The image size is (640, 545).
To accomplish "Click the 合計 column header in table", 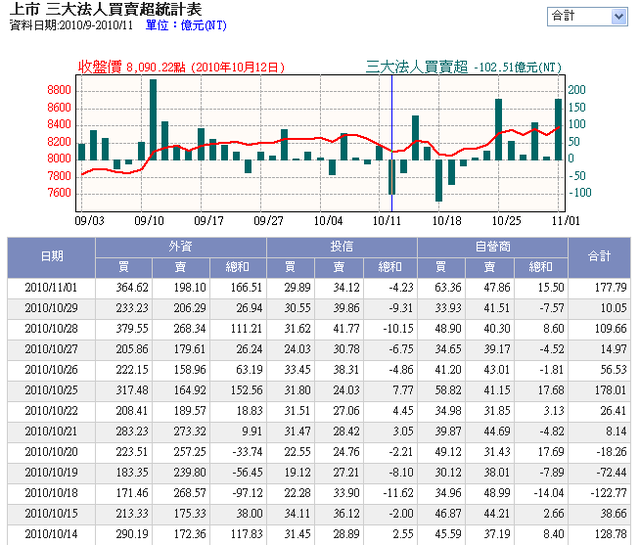I will [599, 257].
